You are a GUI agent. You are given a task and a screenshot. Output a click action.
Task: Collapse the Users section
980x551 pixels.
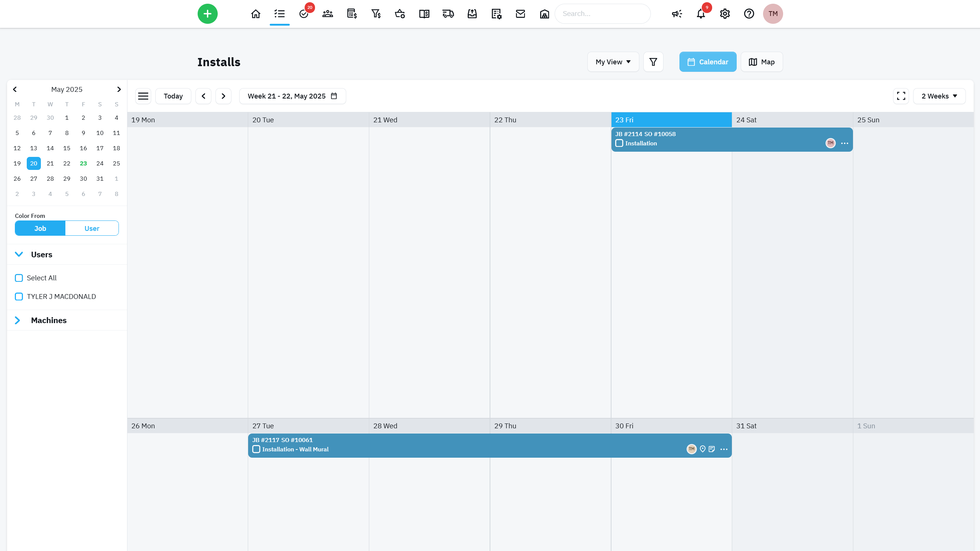pyautogui.click(x=19, y=254)
